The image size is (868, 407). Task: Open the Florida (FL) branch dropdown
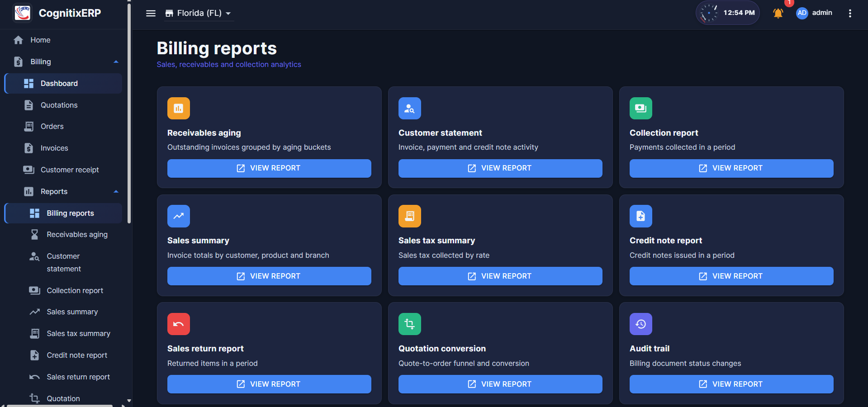[198, 13]
